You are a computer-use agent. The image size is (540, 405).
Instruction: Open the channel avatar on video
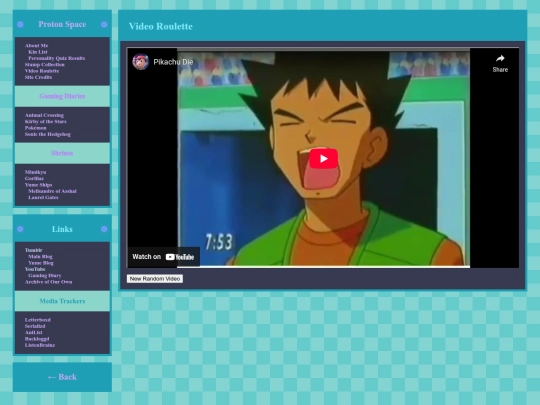141,62
